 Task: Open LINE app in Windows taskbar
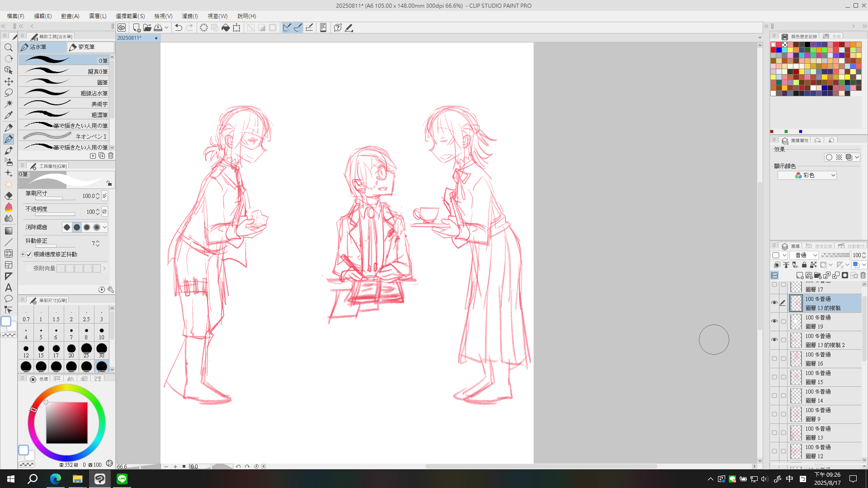point(122,479)
